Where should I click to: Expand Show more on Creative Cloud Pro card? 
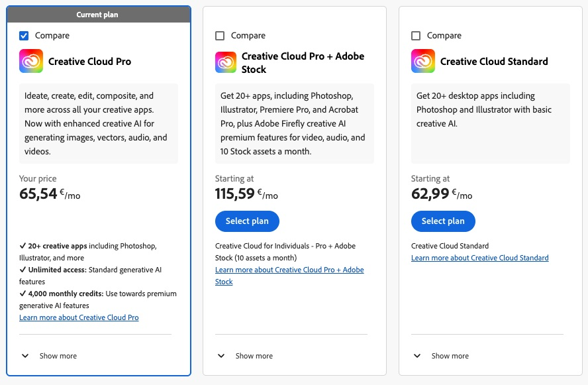point(50,356)
